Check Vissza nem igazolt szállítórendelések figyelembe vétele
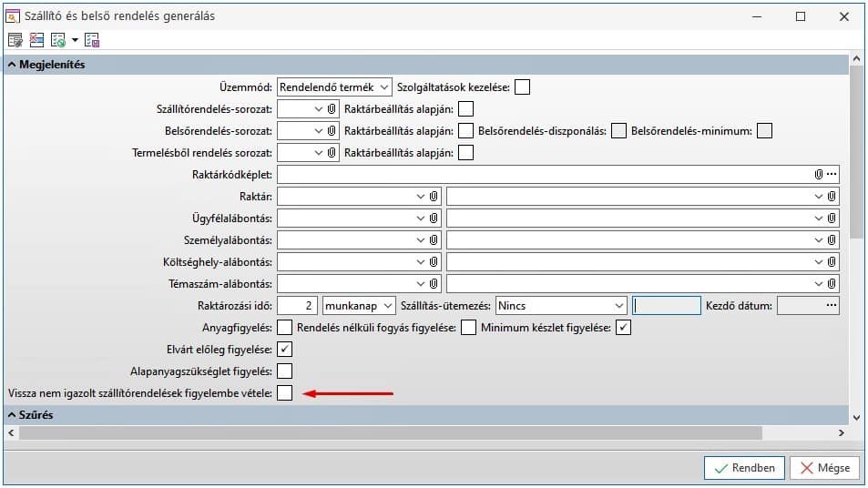868x488 pixels. tap(284, 392)
